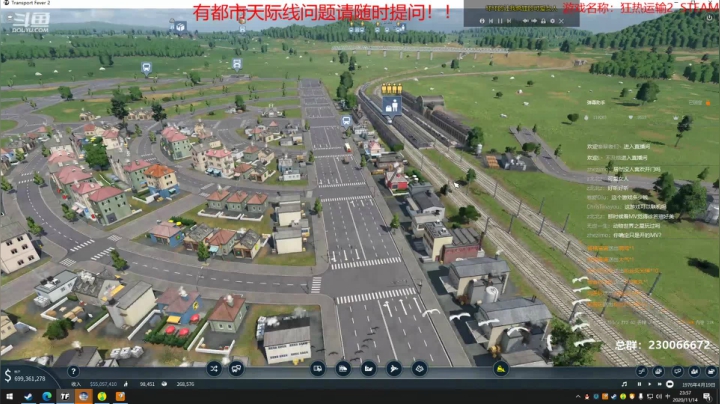Viewport: 720px width, 404px height.
Task: Open the second map layer icon bottom right
Action: [658, 371]
